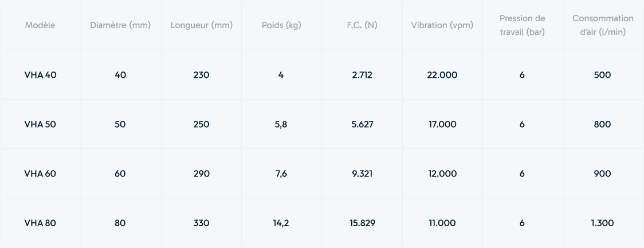This screenshot has height=248, width=644.
Task: Click the 290 length value
Action: point(201,174)
